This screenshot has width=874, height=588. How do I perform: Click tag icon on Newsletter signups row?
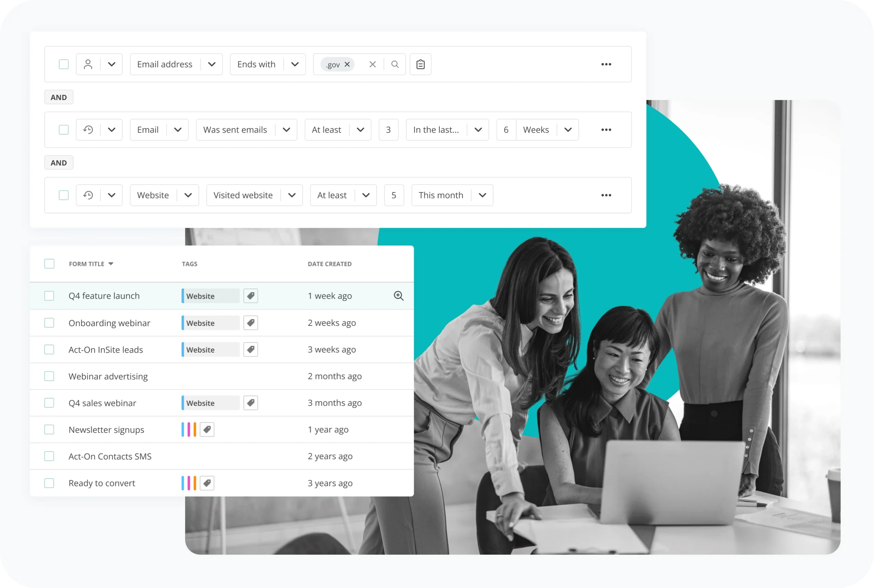pos(207,430)
